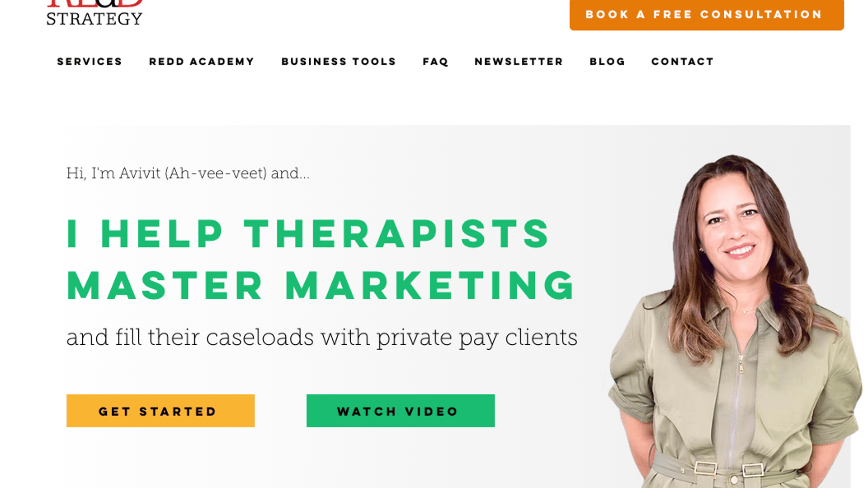The width and height of the screenshot is (868, 488).
Task: Click the yellow Get Started button
Action: [x=160, y=411]
